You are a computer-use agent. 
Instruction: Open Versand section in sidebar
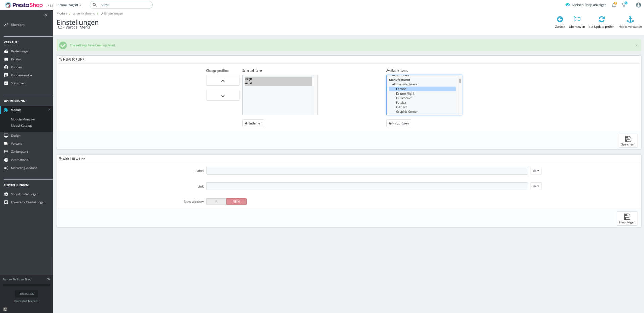pyautogui.click(x=17, y=144)
